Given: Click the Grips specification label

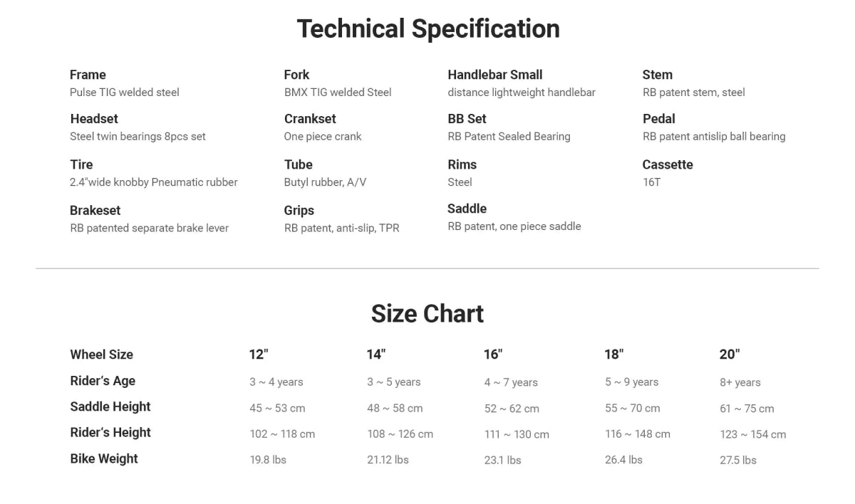Looking at the screenshot, I should [299, 211].
